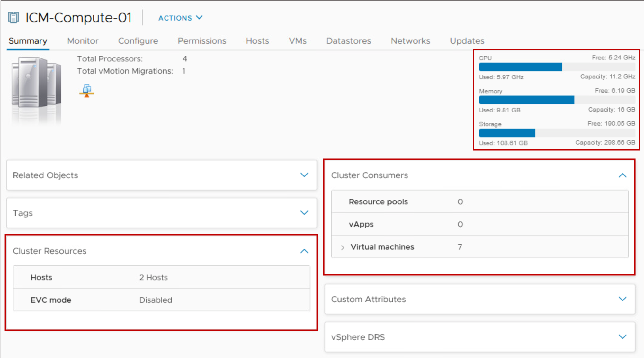Click the Related Objects panel title

tap(45, 175)
